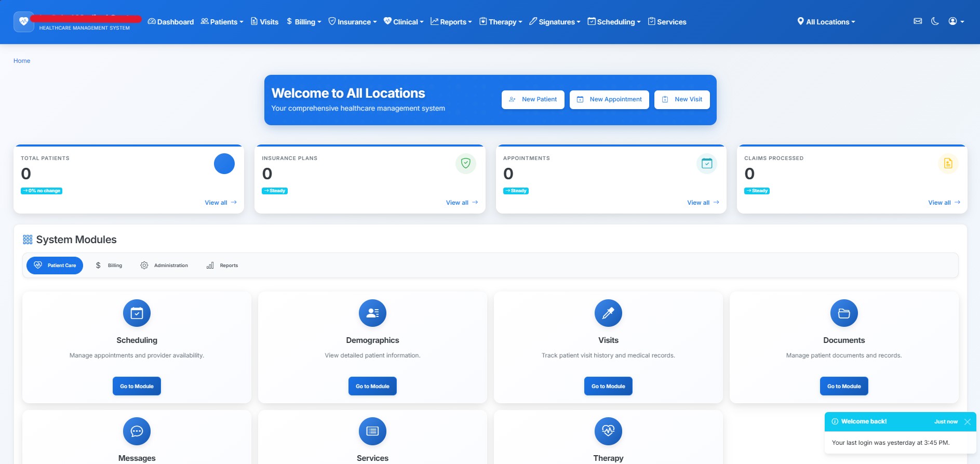Click the Services module list icon

372,431
